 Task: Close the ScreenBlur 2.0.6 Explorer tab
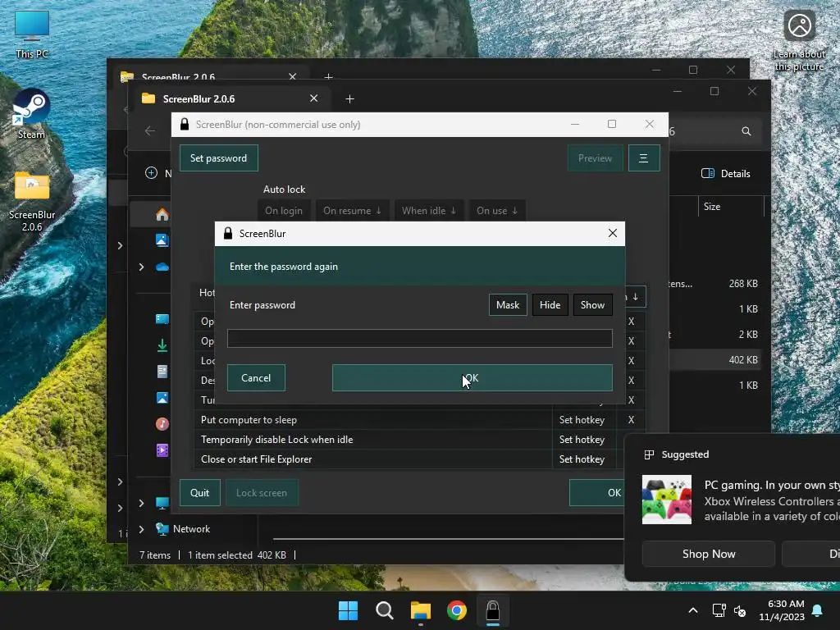pos(314,98)
